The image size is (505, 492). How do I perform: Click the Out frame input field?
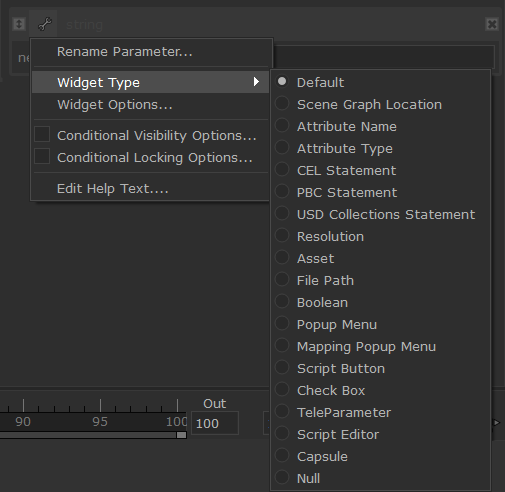(x=215, y=423)
